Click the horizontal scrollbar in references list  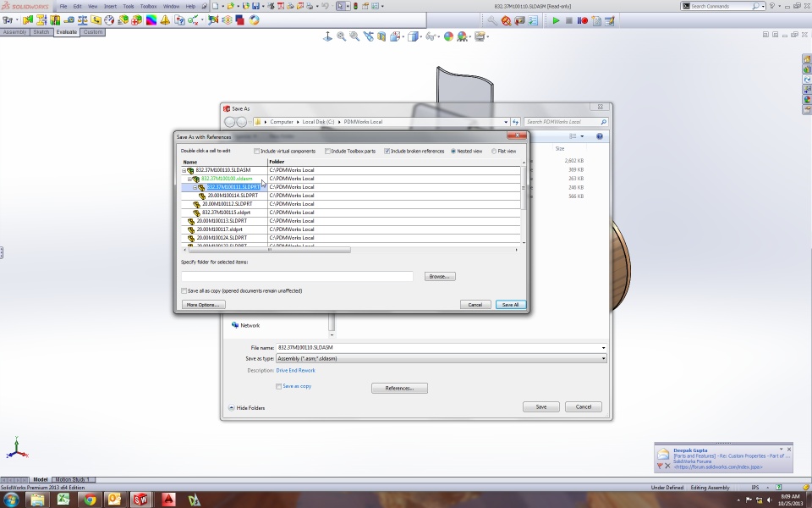click(x=269, y=250)
